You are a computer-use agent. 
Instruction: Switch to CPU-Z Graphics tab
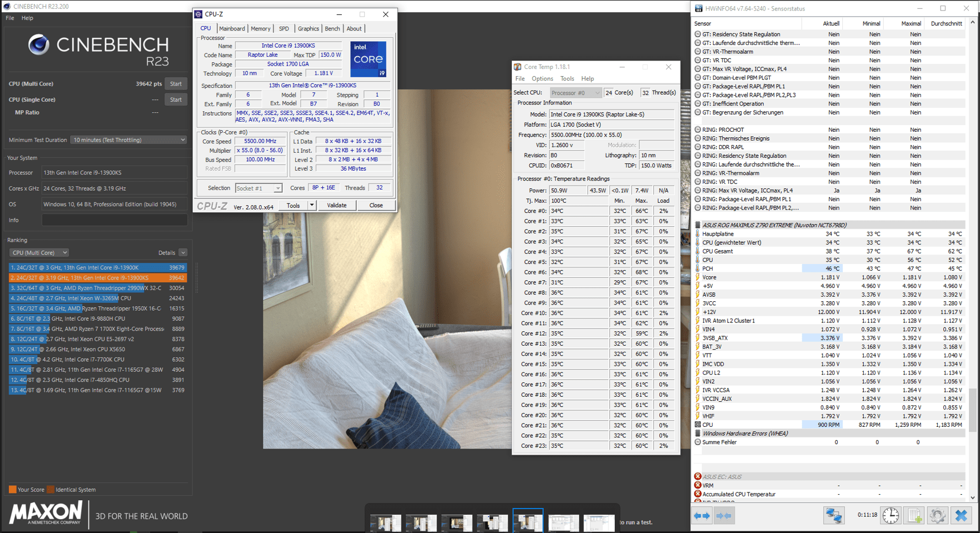(309, 29)
